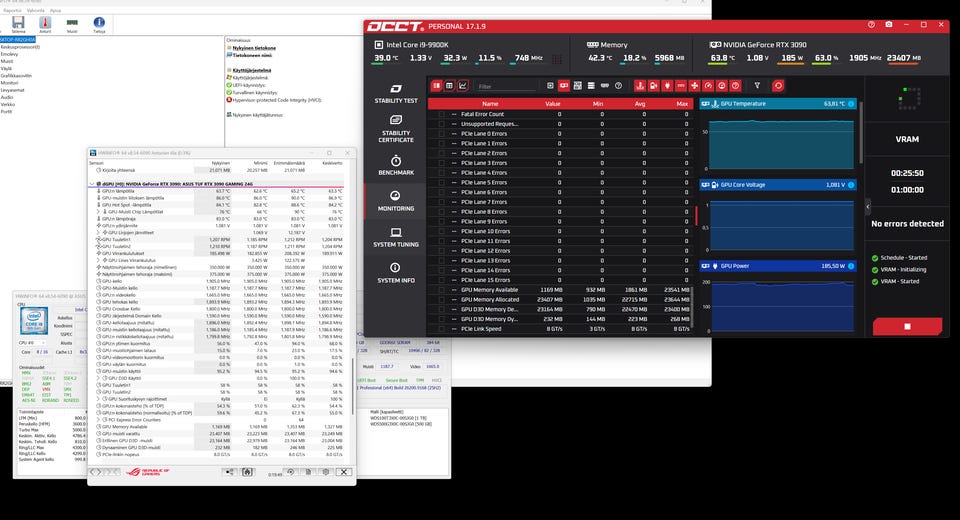Toggle the blue dot on GPU Power graph
Image resolution: width=960 pixels, height=520 pixels.
(x=851, y=266)
